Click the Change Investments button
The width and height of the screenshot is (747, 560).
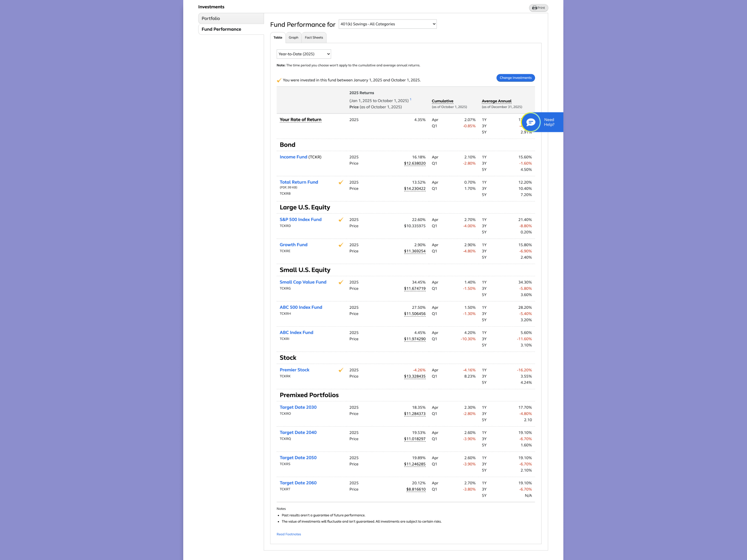point(516,78)
